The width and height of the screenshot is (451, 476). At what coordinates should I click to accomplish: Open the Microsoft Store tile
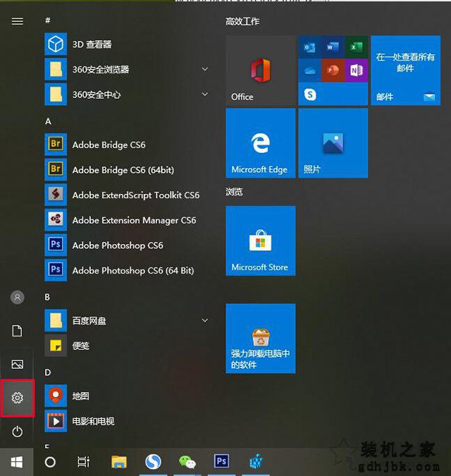coord(261,240)
